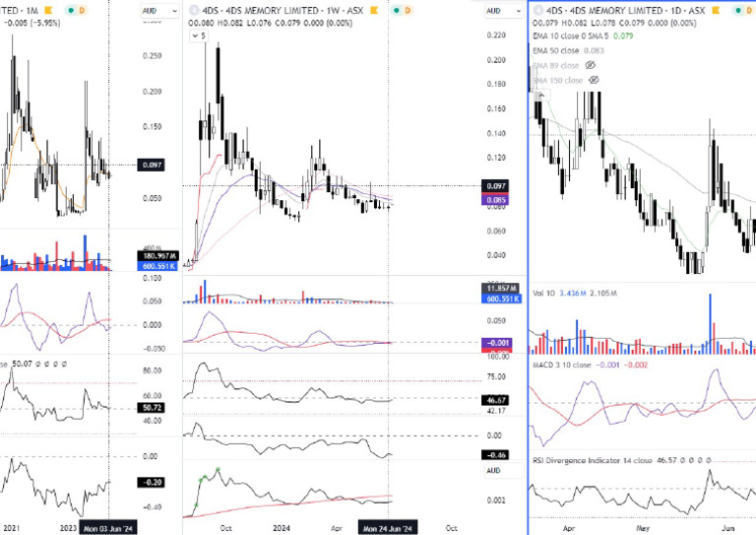Select the RSI Divergence Indicator 14 close legend
The width and height of the screenshot is (756, 535).
click(x=593, y=460)
